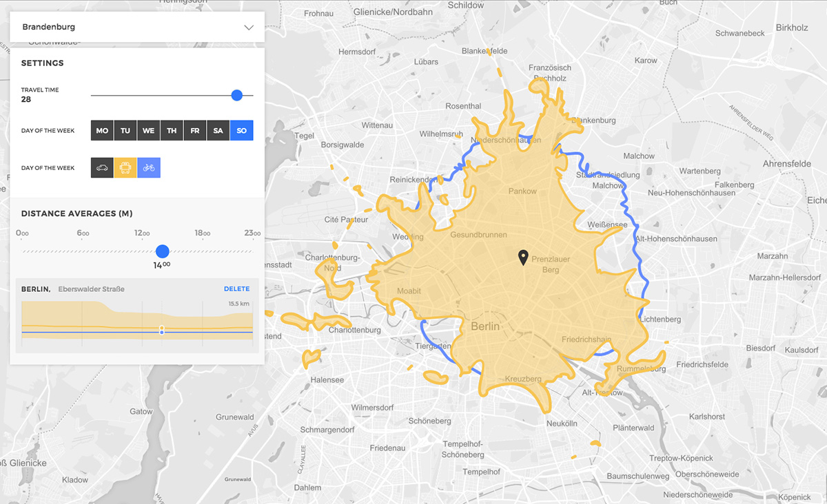Image resolution: width=827 pixels, height=504 pixels.
Task: Select Friday (FR) in day of the week row
Action: click(x=195, y=130)
